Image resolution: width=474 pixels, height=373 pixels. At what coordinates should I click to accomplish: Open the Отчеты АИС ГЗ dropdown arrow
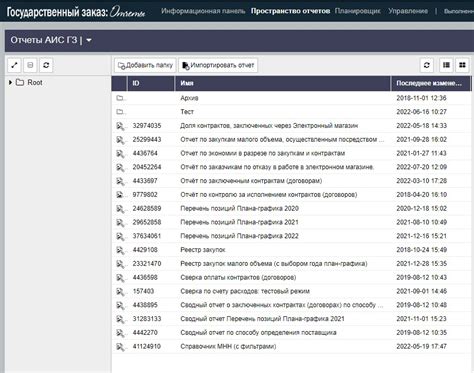click(89, 40)
